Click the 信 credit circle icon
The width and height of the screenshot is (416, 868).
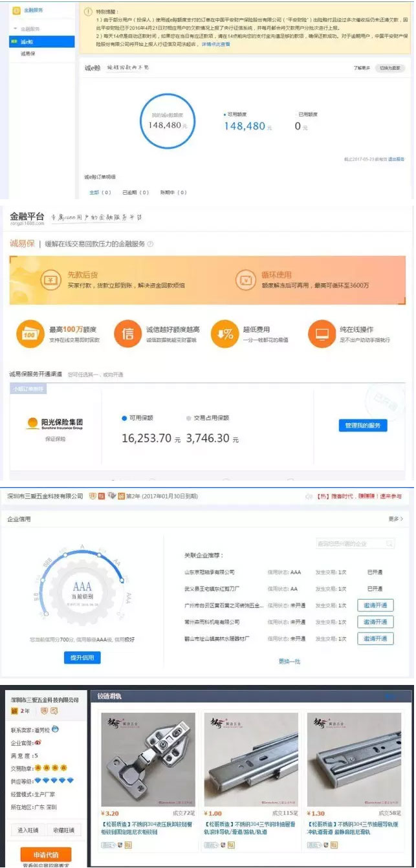point(127,334)
